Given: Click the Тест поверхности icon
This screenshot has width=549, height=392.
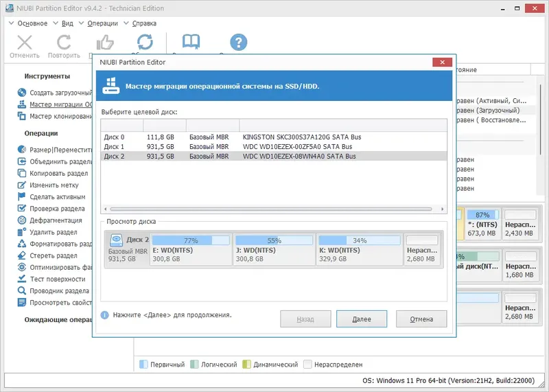Looking at the screenshot, I should 22,279.
